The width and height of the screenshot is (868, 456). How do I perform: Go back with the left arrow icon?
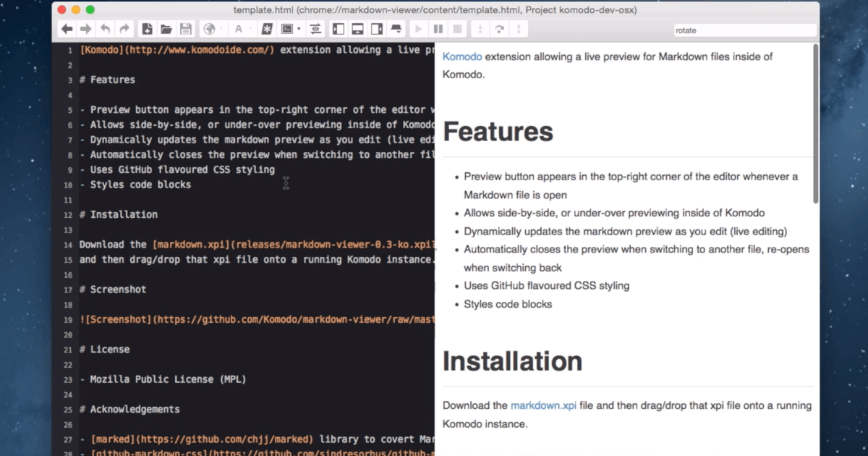click(x=67, y=29)
